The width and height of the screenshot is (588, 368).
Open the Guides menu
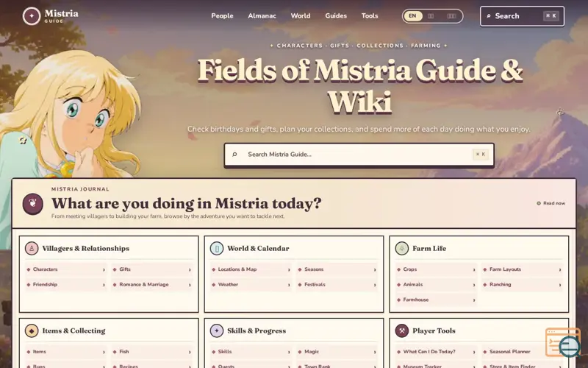point(336,15)
